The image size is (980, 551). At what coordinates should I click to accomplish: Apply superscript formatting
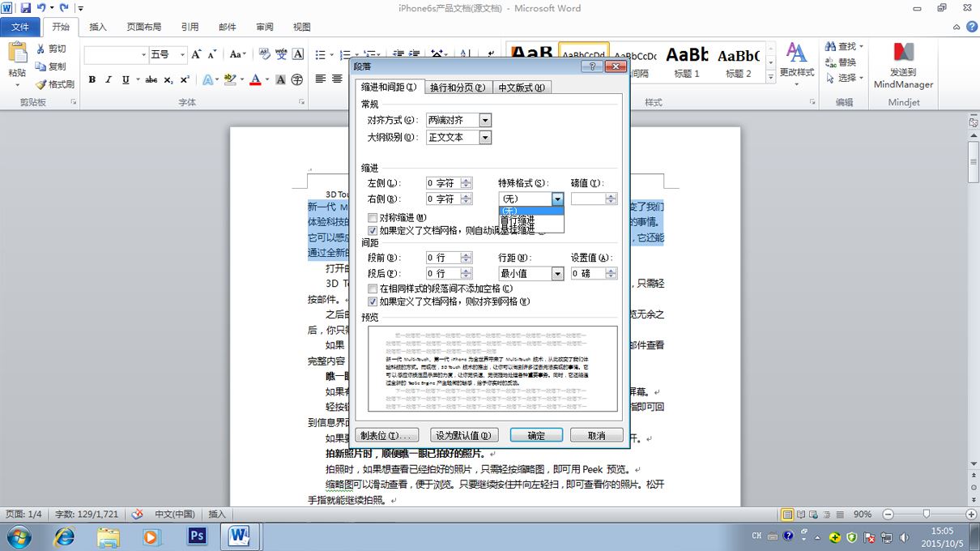(x=185, y=79)
